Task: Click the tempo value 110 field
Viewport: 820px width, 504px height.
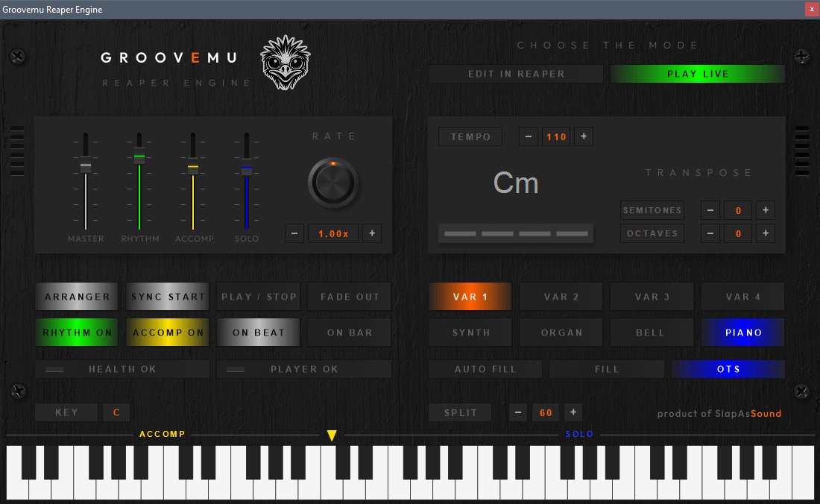Action: [556, 136]
